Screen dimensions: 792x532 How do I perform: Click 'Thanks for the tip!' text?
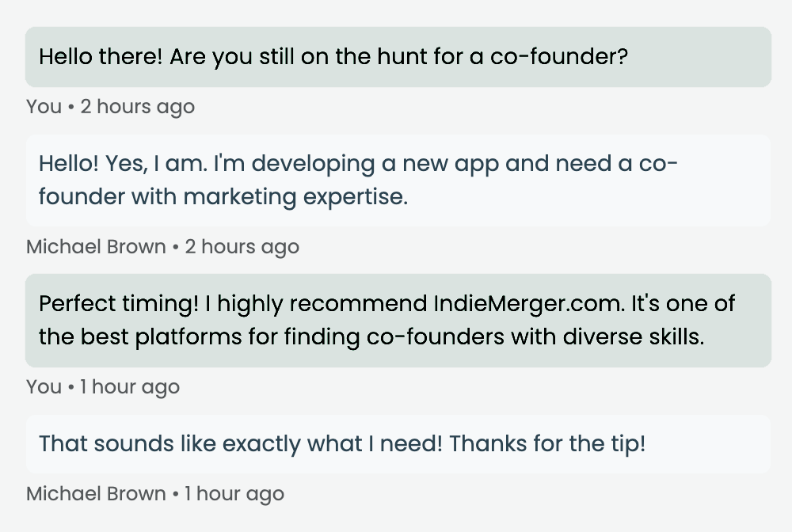pyautogui.click(x=547, y=443)
